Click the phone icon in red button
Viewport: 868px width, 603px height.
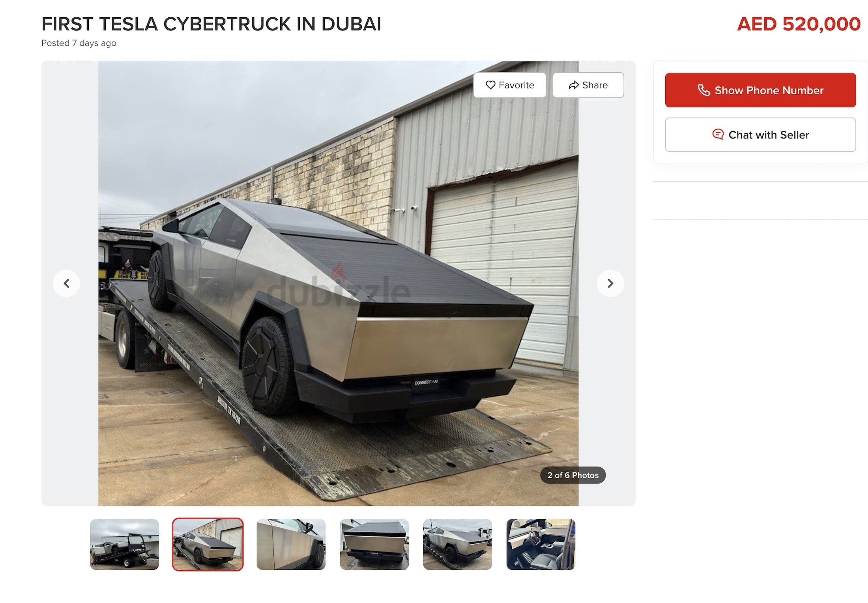[703, 90]
